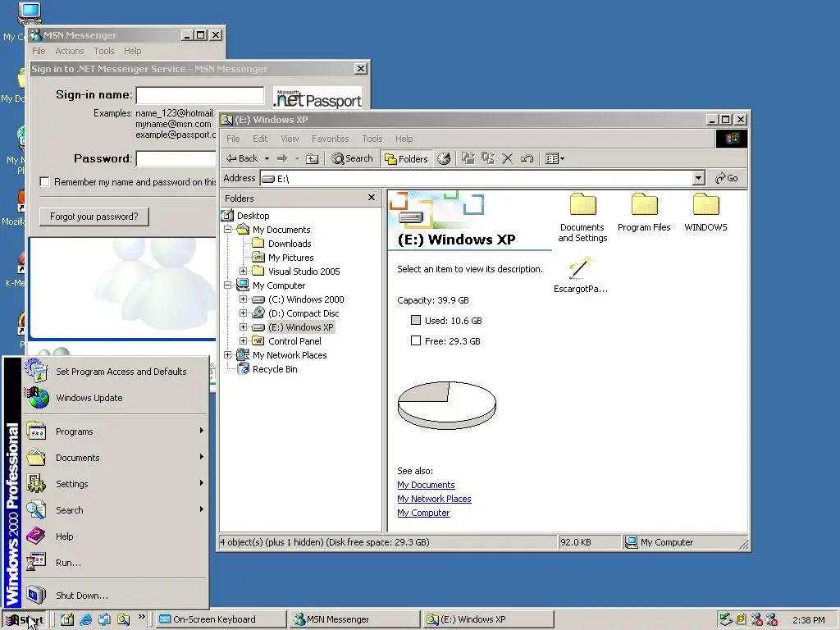
Task: Click the Sign-in name field
Action: 200,95
